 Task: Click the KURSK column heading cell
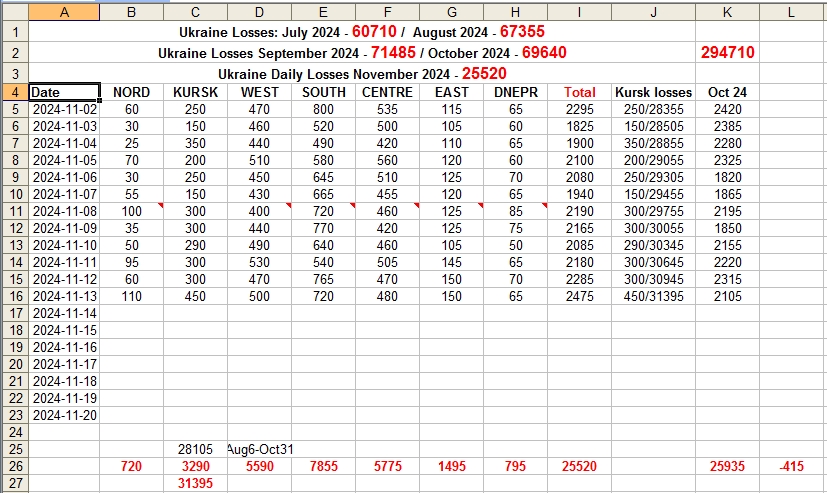195,92
